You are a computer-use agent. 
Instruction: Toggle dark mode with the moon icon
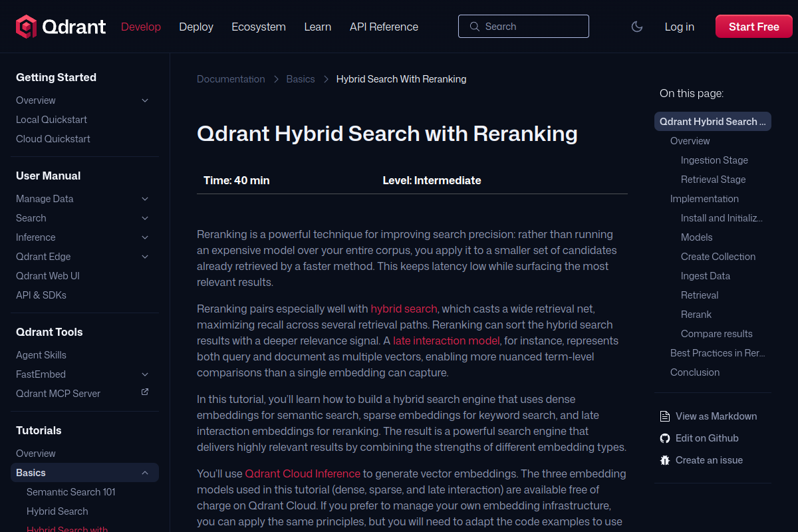coord(637,27)
